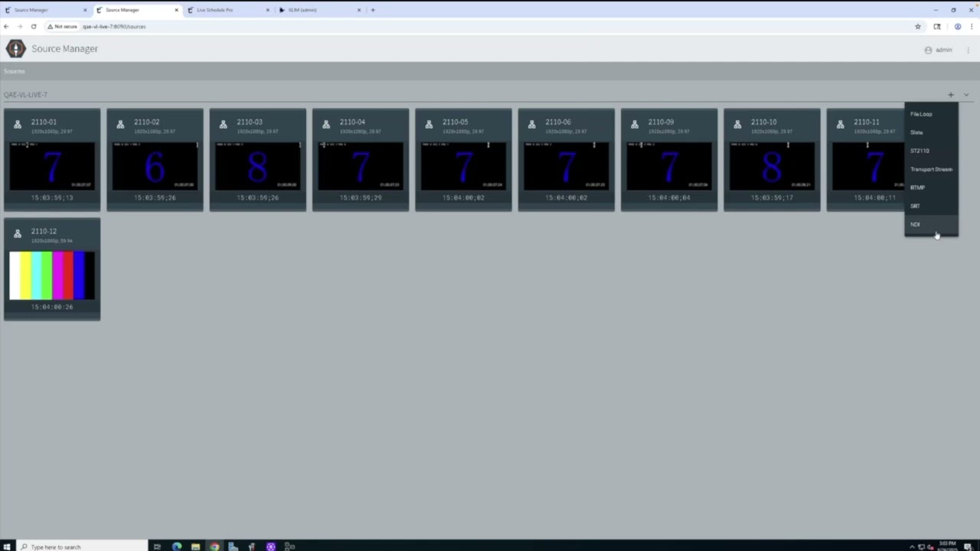Click the network icon on source 2110-11
Screen dimensions: 980x551
click(840, 125)
